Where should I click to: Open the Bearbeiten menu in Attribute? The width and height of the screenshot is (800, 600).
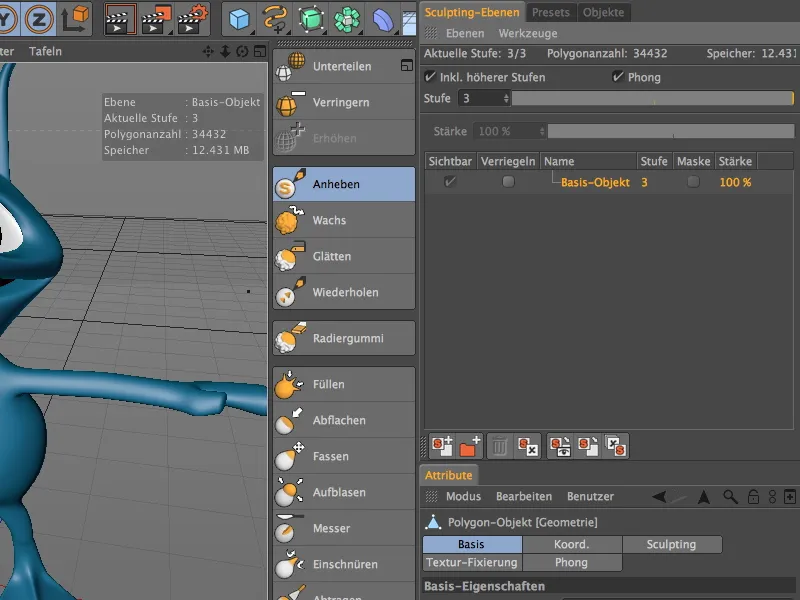pyautogui.click(x=524, y=496)
